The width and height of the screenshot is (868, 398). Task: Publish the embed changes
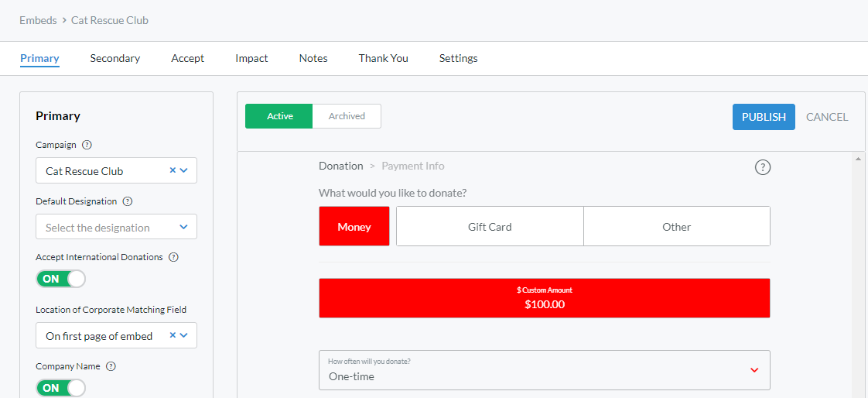(x=764, y=117)
